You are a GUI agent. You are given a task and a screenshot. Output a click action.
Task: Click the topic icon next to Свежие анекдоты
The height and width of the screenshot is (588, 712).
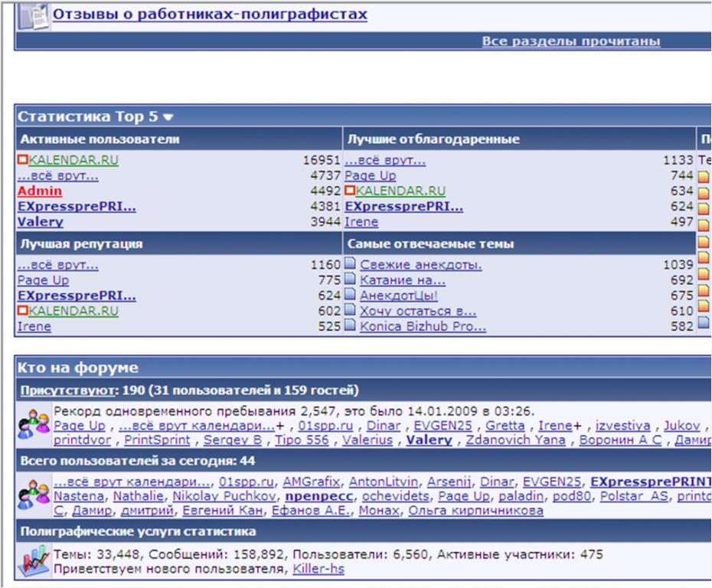[x=351, y=266]
